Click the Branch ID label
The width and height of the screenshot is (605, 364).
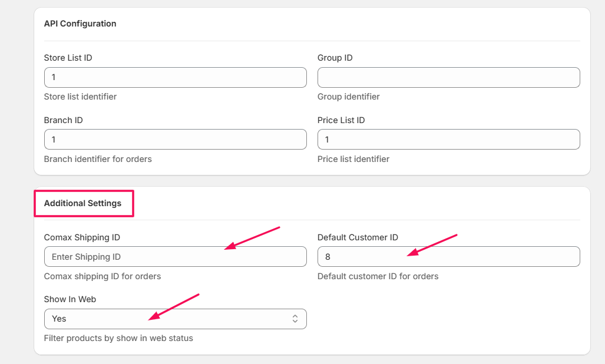click(x=63, y=120)
